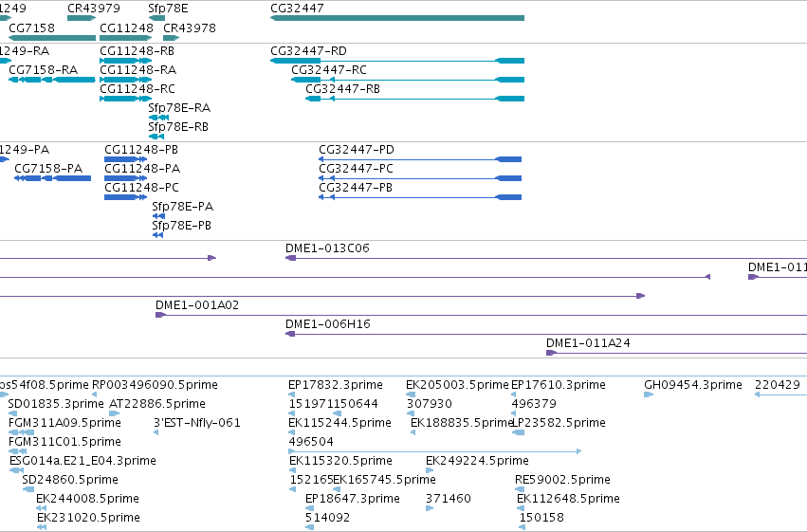Click the DME1-001A02 clone label
This screenshot has width=807, height=532.
(197, 305)
